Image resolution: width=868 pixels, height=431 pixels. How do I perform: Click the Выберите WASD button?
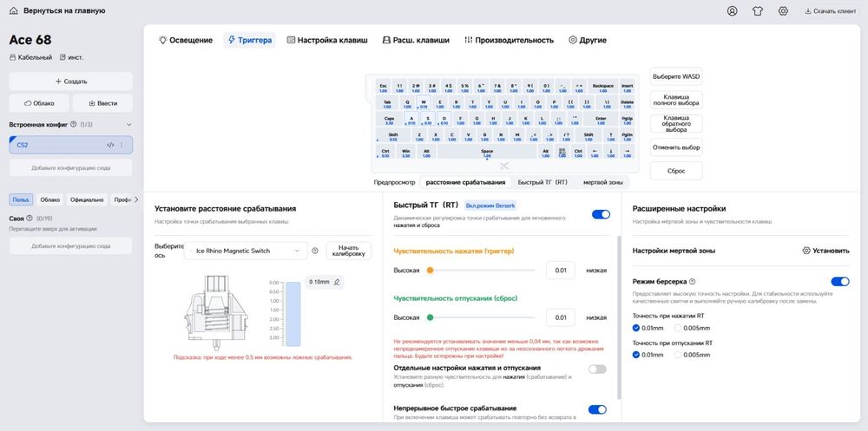[x=676, y=76]
